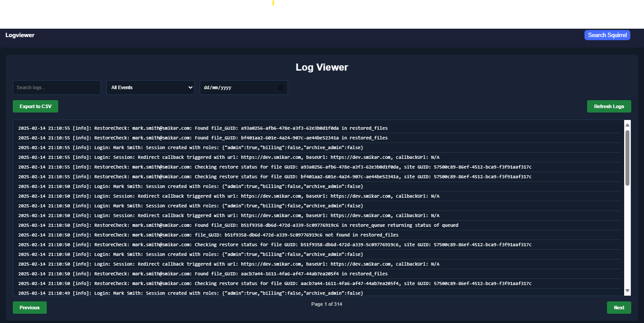Screen dimensions: 644x323
Task: Focus the Search logs input field
Action: pyautogui.click(x=57, y=87)
